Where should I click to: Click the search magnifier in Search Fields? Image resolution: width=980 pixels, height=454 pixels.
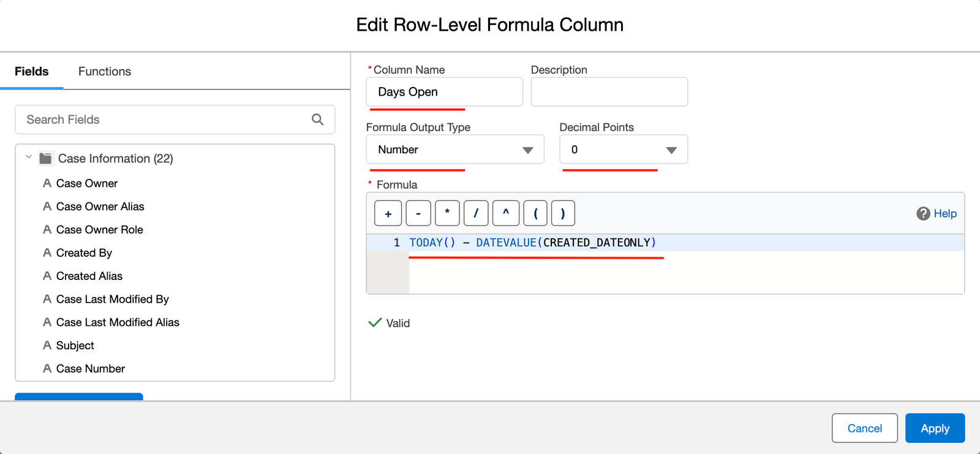[317, 119]
